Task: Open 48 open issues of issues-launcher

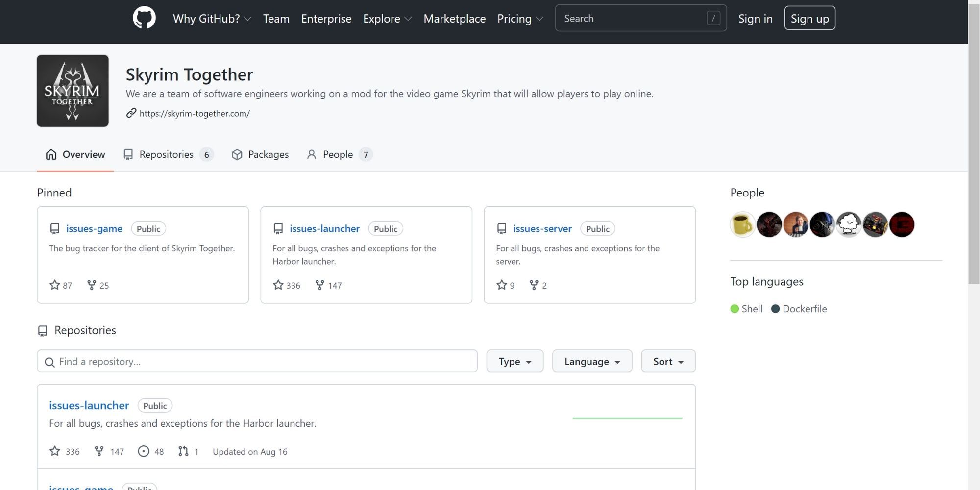Action: 151,451
